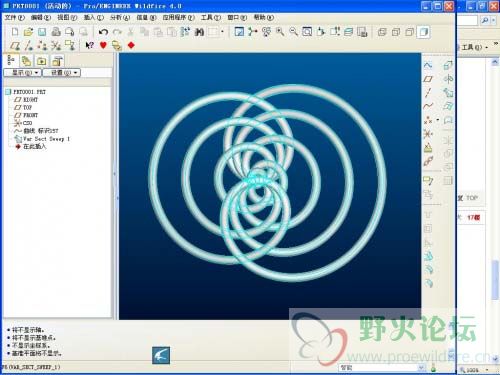Open the 设置 dropdown in model tree
The height and width of the screenshot is (375, 500).
point(61,72)
